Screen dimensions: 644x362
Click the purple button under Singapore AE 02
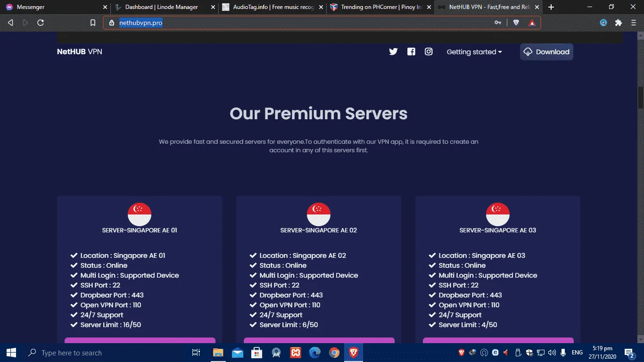[319, 340]
